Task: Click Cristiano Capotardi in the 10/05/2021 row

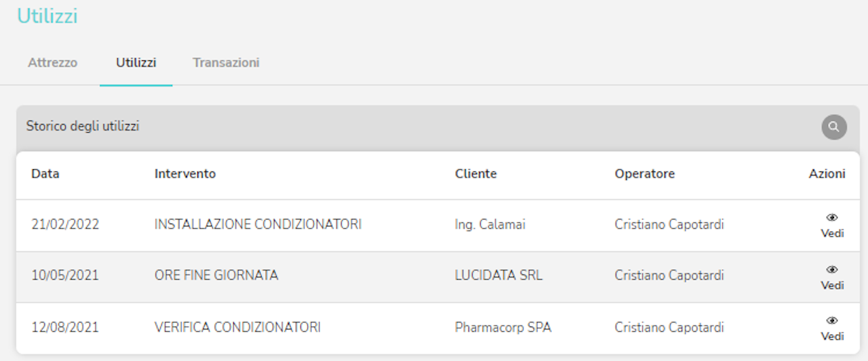Action: coord(669,276)
